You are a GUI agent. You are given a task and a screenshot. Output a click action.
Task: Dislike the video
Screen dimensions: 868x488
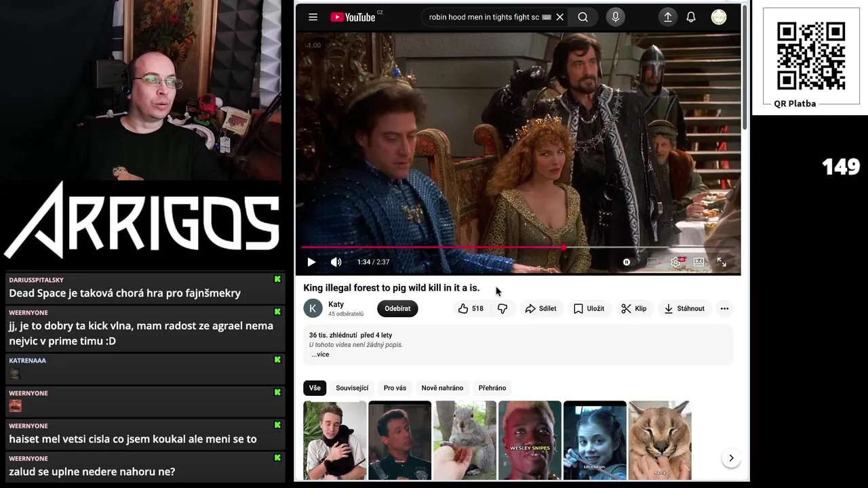point(502,308)
